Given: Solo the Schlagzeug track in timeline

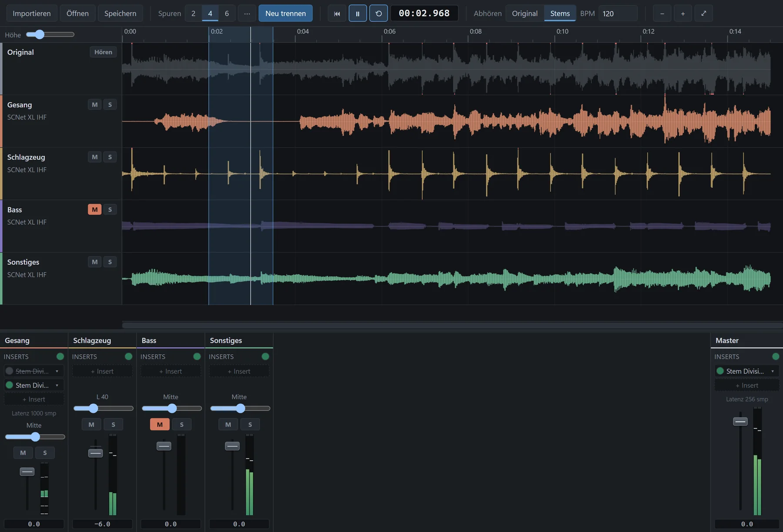Looking at the screenshot, I should coord(110,157).
